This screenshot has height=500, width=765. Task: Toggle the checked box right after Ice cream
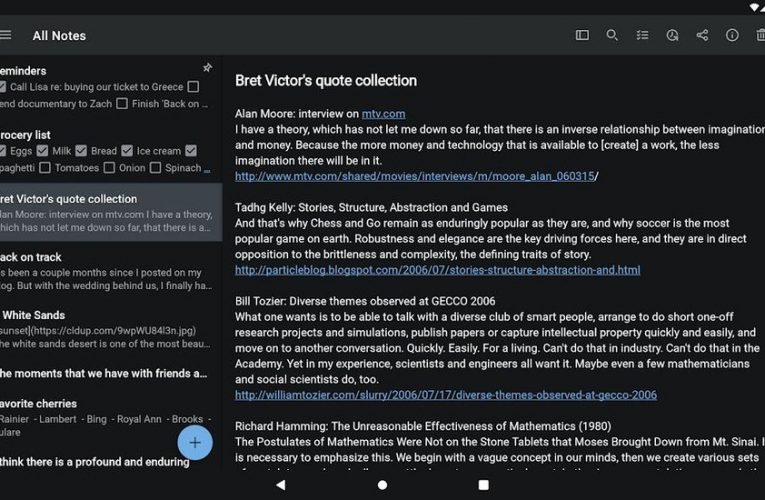[x=191, y=151]
